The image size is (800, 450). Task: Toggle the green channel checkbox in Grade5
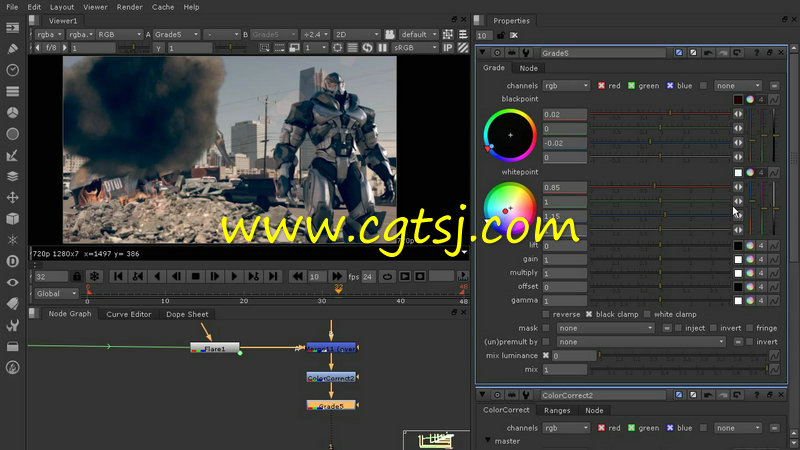pos(631,86)
